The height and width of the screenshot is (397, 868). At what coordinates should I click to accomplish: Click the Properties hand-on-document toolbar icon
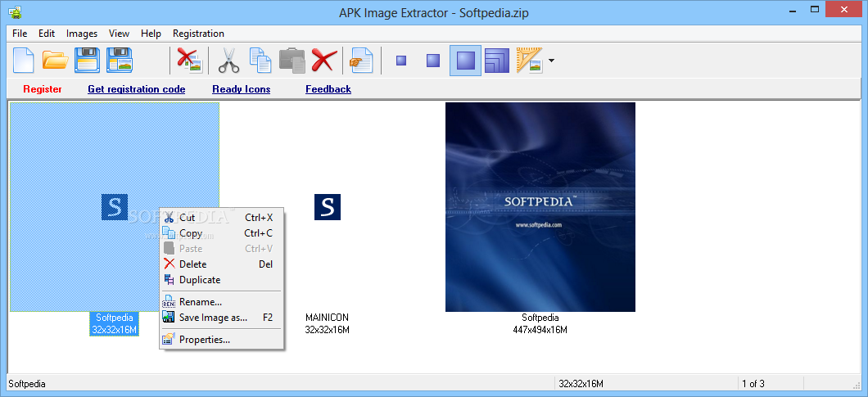[362, 61]
